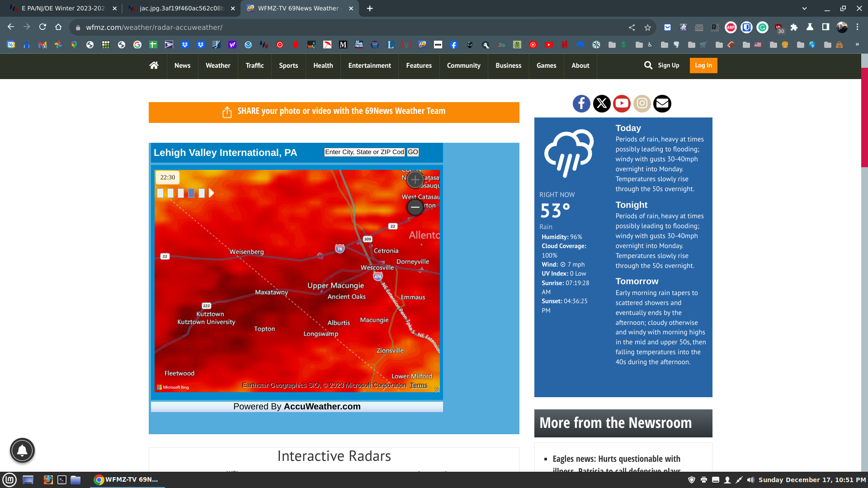Open Chrome extensions puzzle icon
The image size is (868, 488).
tap(794, 28)
